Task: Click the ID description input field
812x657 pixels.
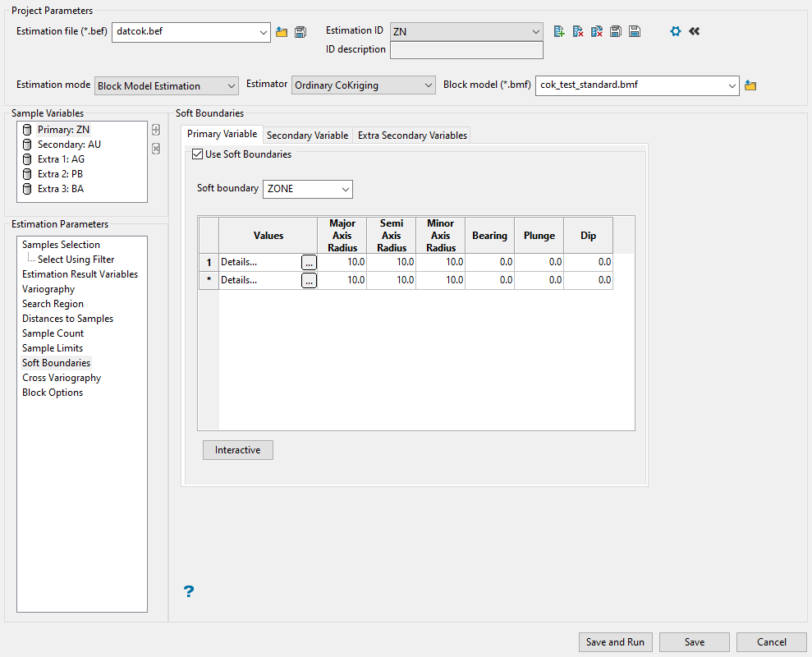Action: click(466, 51)
